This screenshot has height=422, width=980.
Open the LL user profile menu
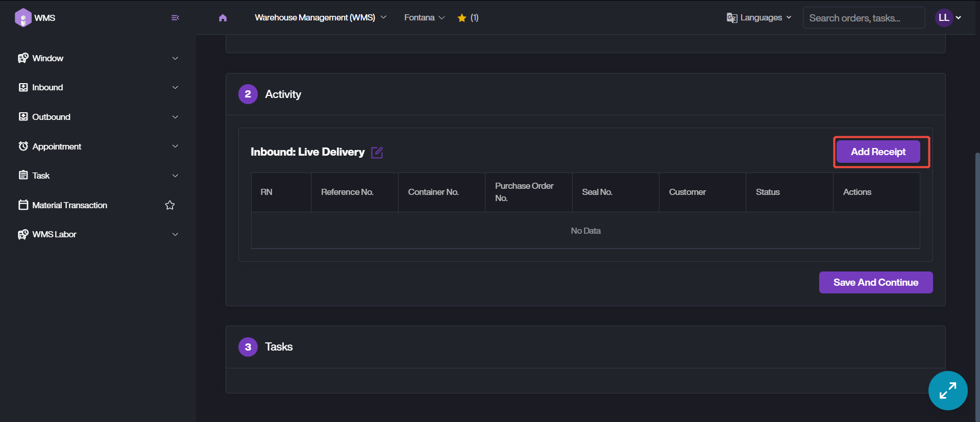(948, 18)
